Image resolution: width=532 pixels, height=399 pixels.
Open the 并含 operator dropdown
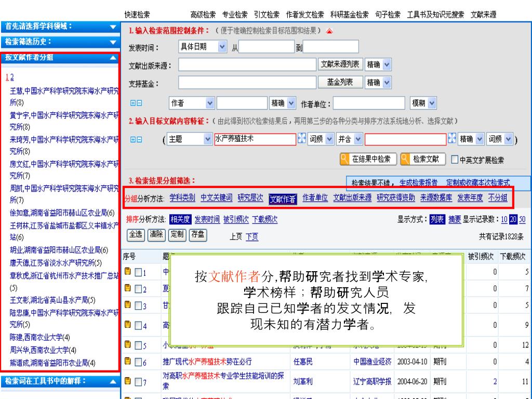tap(349, 139)
